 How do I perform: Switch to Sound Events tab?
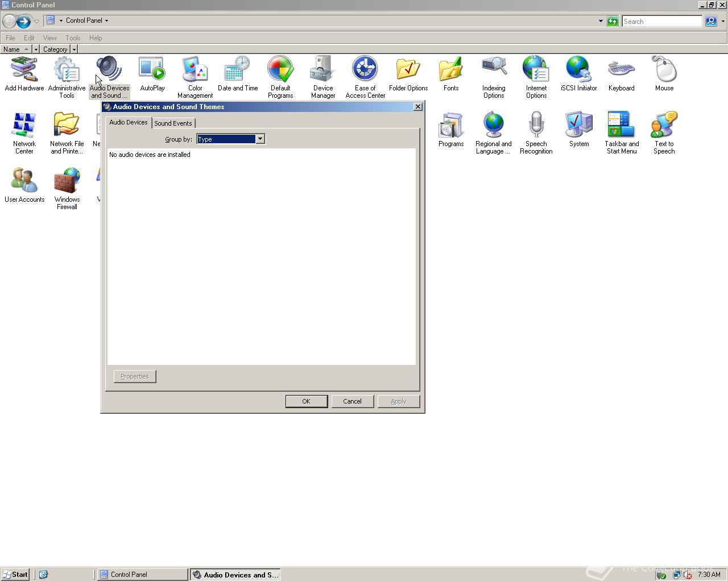tap(173, 123)
